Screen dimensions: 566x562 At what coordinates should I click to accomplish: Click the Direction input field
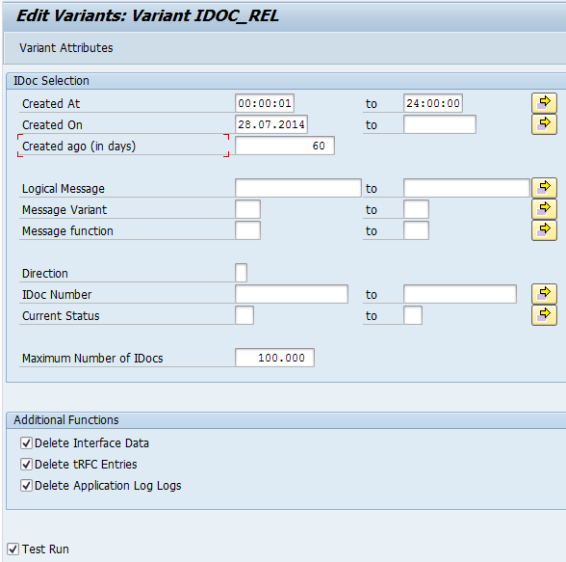(x=241, y=273)
